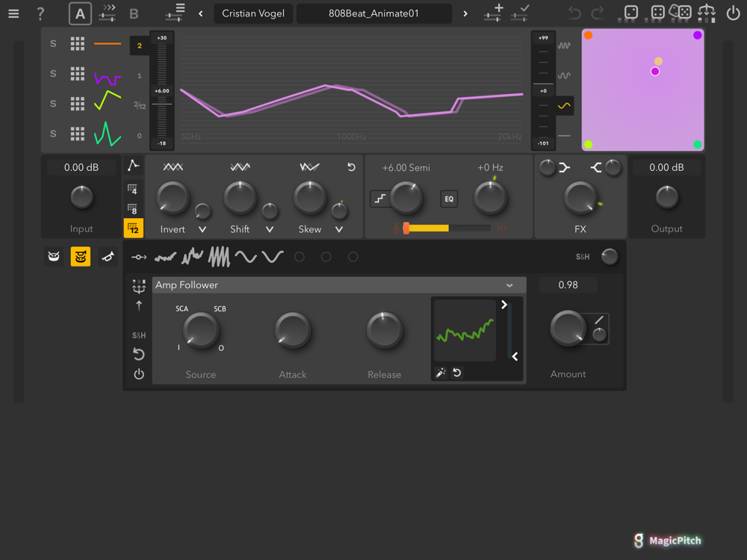Viewport: 747px width, 560px height.
Task: Select the highlighted yellow wave mode
Action: pyautogui.click(x=564, y=106)
